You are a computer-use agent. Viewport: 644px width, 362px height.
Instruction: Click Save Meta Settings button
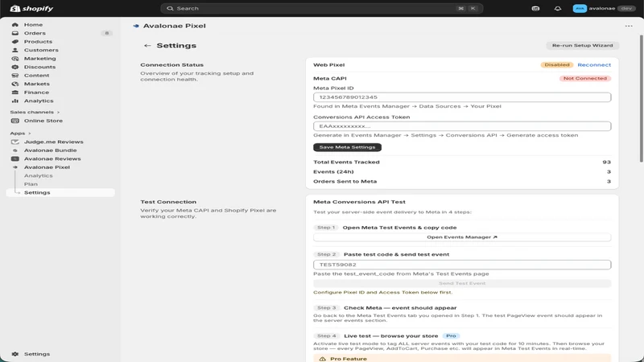click(347, 147)
